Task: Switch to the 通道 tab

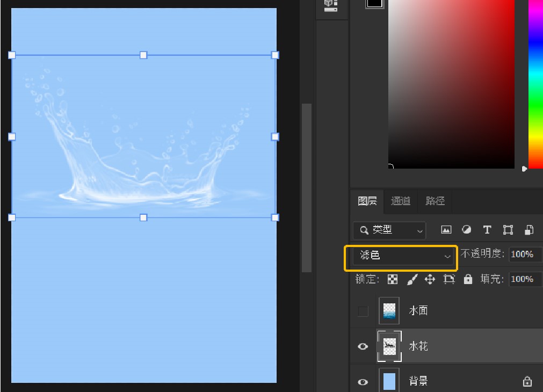Action: tap(401, 201)
